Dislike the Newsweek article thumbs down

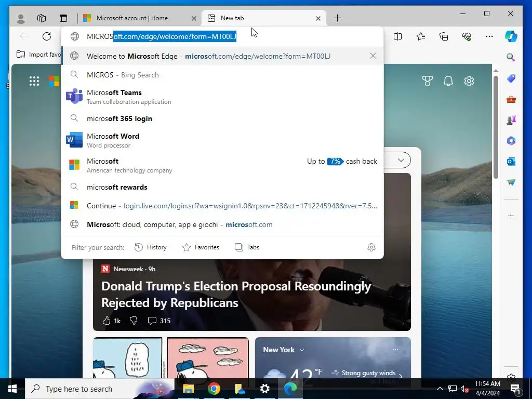(x=134, y=321)
